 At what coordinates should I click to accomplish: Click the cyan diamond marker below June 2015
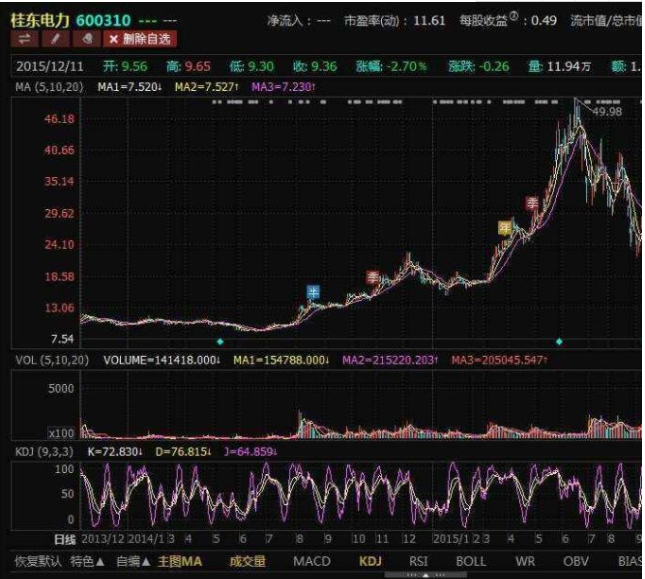[x=559, y=342]
